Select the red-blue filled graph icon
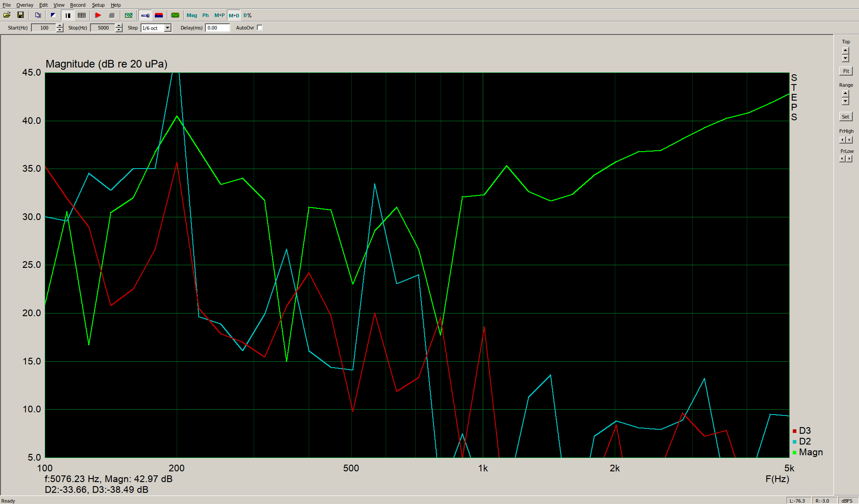 159,15
